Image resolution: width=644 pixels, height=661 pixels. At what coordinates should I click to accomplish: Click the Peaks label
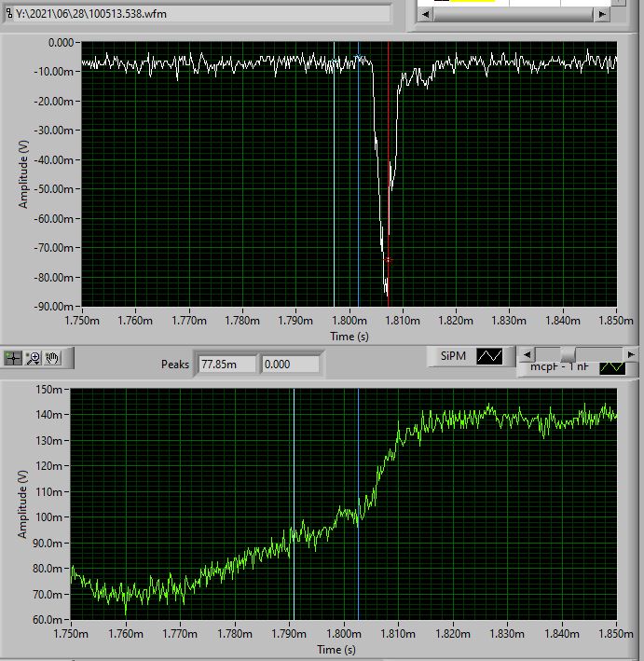pos(175,365)
